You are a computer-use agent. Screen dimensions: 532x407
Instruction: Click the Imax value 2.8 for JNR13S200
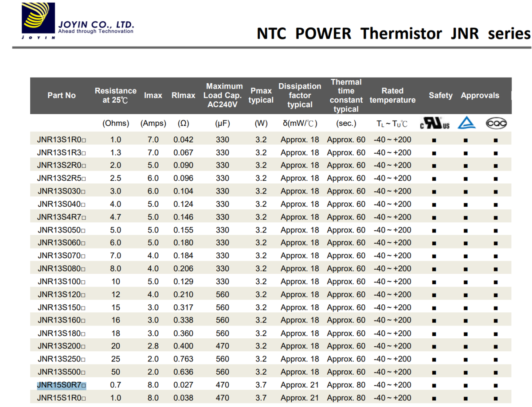(153, 346)
